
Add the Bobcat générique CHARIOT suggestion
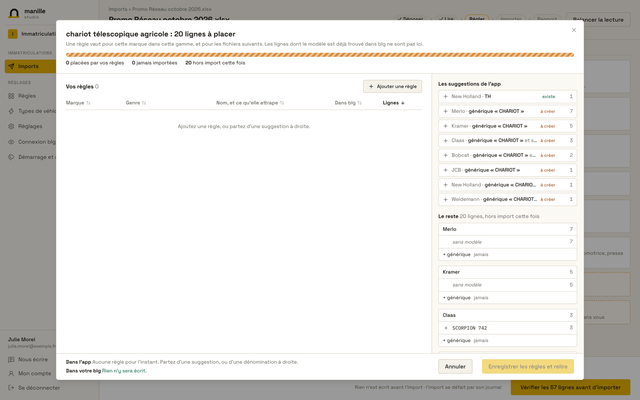tap(507, 155)
